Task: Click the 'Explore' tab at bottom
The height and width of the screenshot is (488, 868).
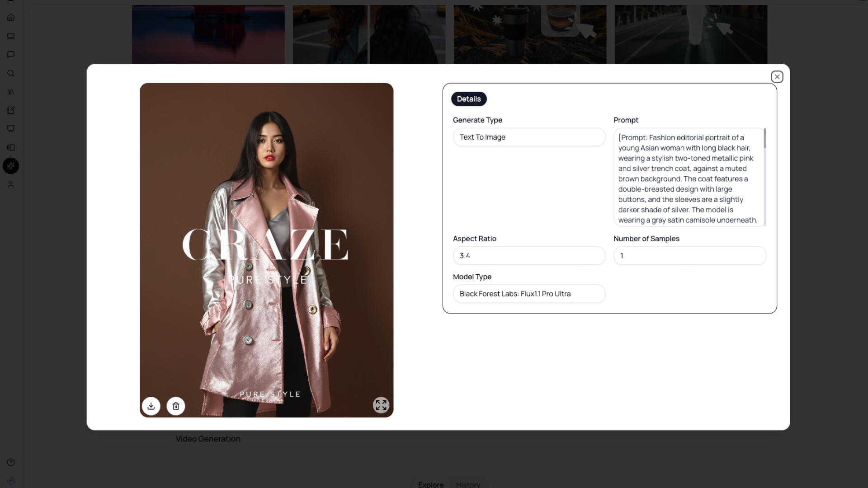Action: [430, 484]
